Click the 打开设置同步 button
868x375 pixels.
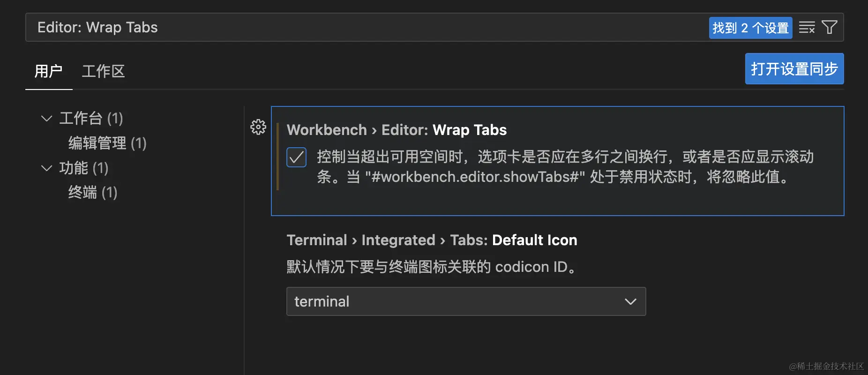pyautogui.click(x=793, y=68)
